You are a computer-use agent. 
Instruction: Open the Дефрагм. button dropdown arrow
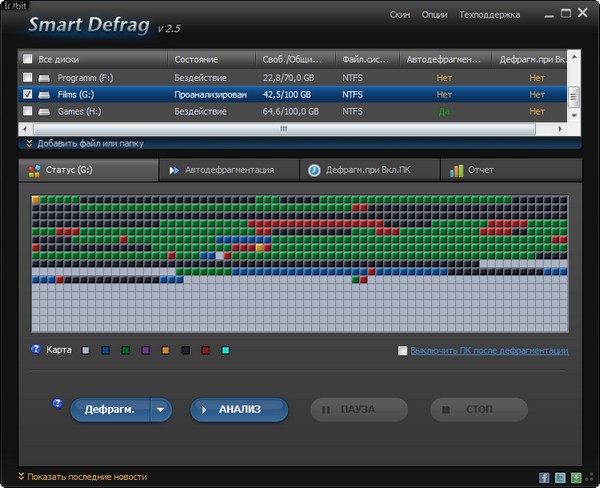pos(160,410)
